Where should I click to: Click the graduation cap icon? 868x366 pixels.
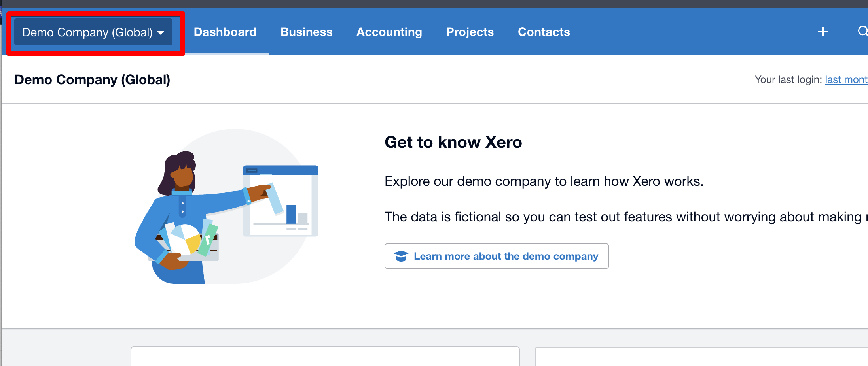pyautogui.click(x=401, y=256)
